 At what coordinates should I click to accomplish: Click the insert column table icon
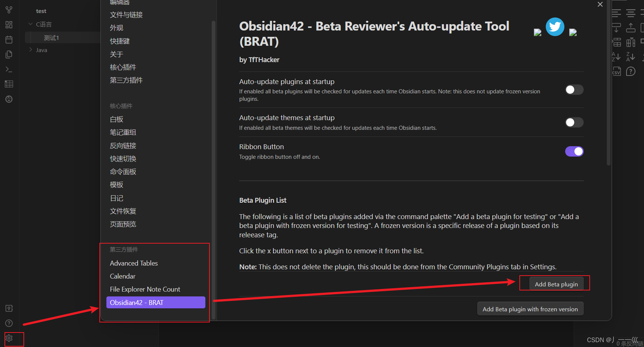631,42
